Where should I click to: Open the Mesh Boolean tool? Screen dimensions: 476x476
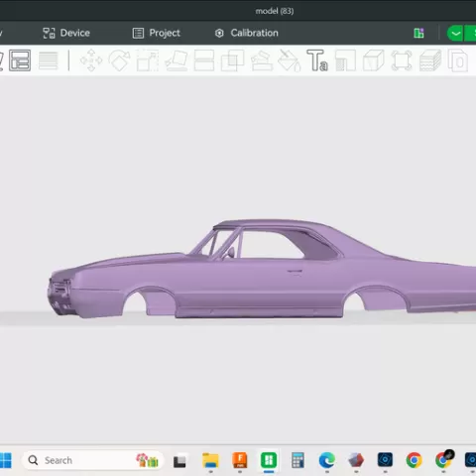coord(232,60)
